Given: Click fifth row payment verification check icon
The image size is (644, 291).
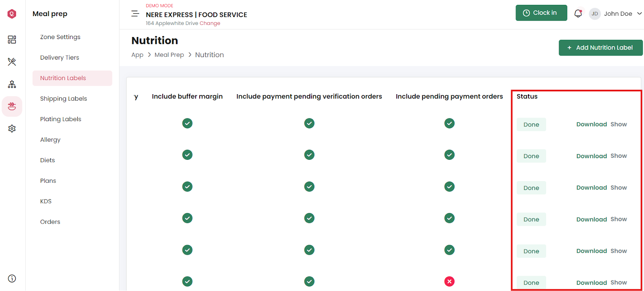Looking at the screenshot, I should point(309,250).
